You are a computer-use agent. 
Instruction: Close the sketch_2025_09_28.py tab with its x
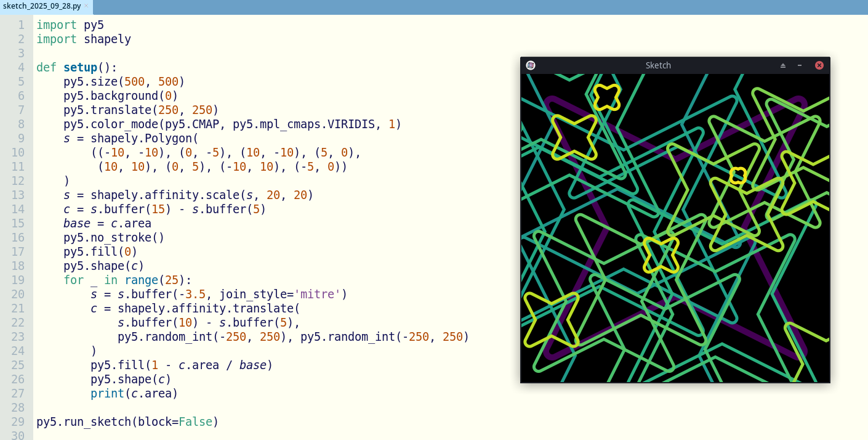pos(86,6)
